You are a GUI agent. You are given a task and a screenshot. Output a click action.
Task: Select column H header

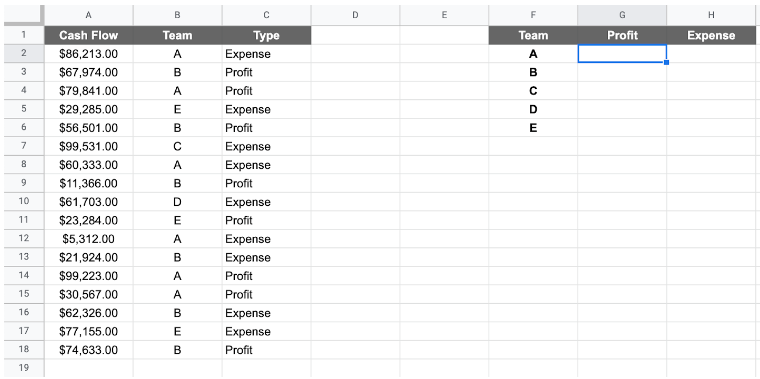coord(711,15)
